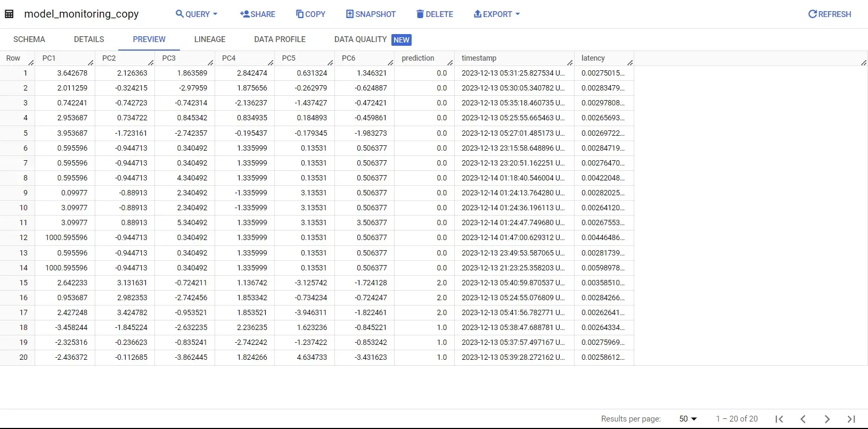Open the Details tab
The image size is (868, 429).
[x=89, y=39]
